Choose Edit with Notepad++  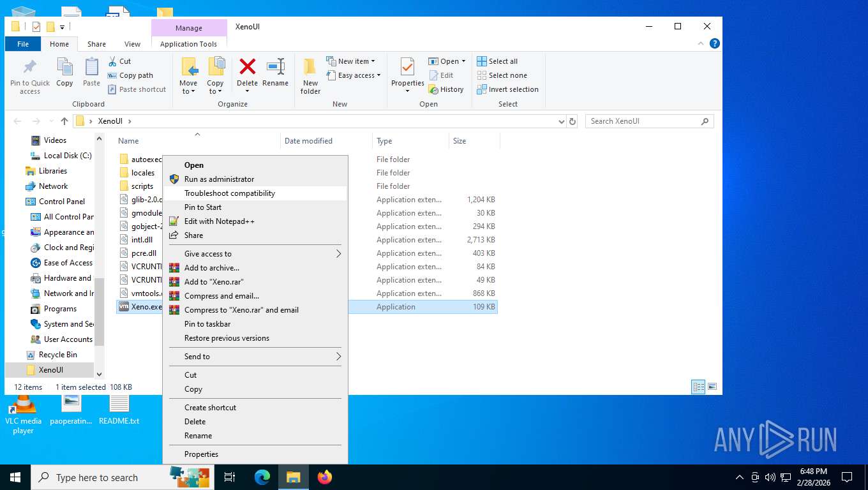(255, 221)
